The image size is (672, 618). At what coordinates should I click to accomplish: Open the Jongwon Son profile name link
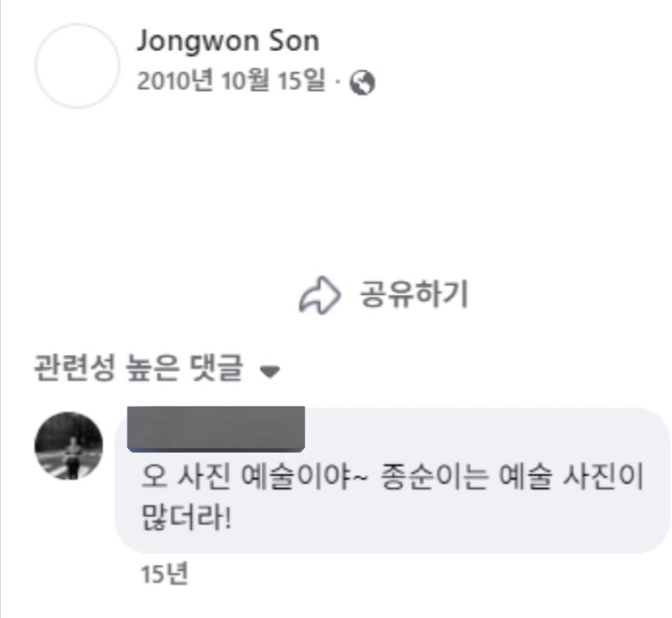[227, 41]
